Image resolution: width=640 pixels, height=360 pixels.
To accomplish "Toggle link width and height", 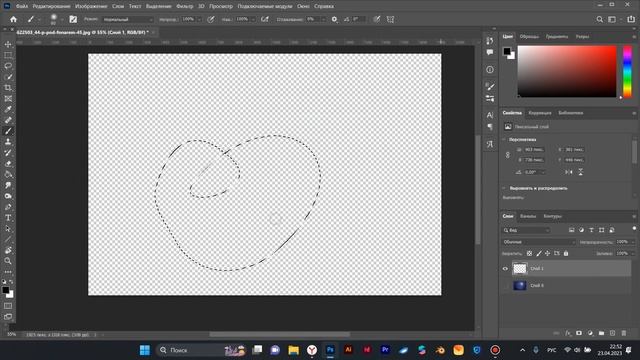I will (508, 155).
